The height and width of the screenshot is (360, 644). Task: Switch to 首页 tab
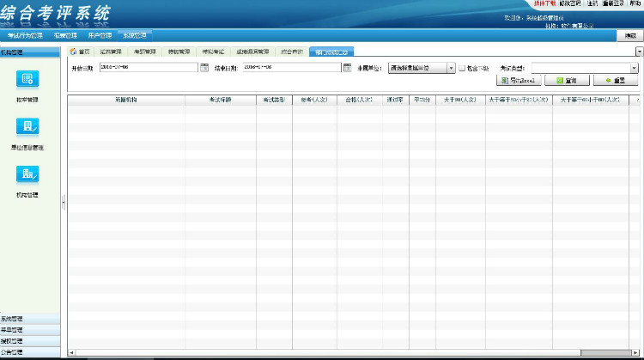(80, 52)
